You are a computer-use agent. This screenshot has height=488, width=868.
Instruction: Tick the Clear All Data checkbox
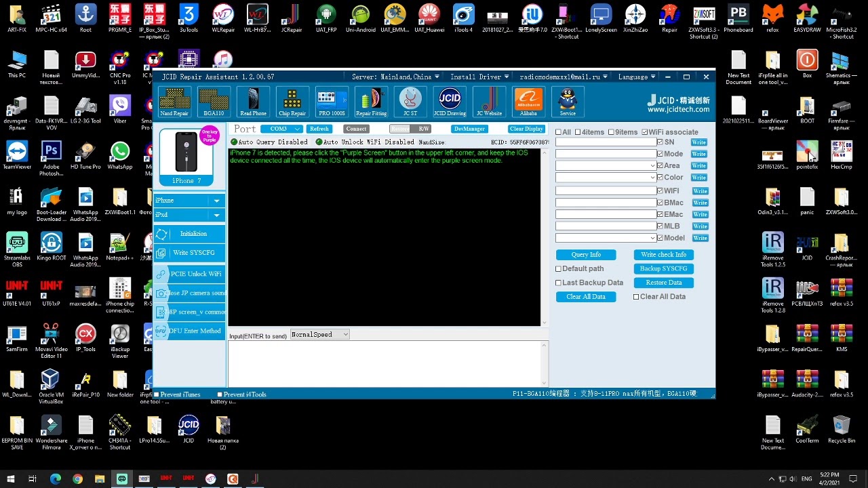click(636, 297)
